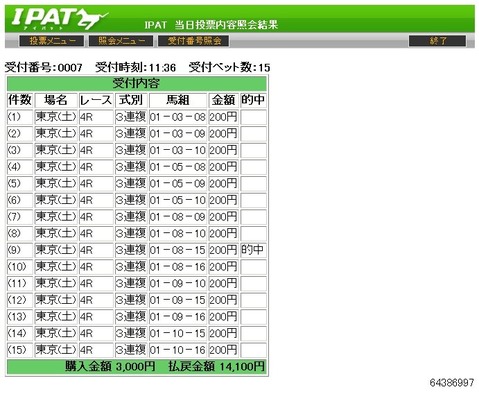479x394 pixels.
Task: Click row number (4) cell
Action: pyautogui.click(x=20, y=167)
